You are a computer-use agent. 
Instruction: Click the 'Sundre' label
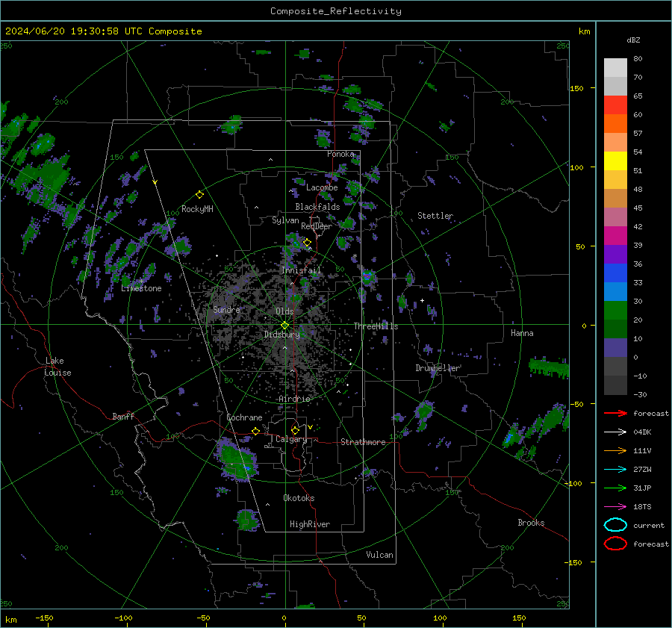(x=226, y=309)
